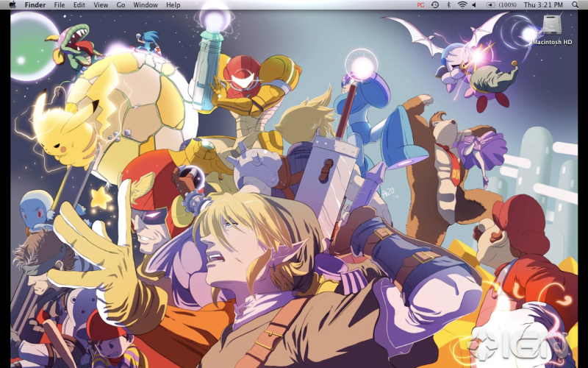Click the Thu 3:21 PM clock
Screen dimensions: 588x368
pos(543,5)
